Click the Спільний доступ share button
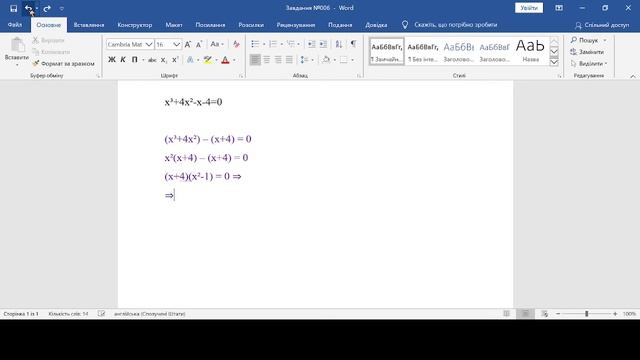 point(602,25)
